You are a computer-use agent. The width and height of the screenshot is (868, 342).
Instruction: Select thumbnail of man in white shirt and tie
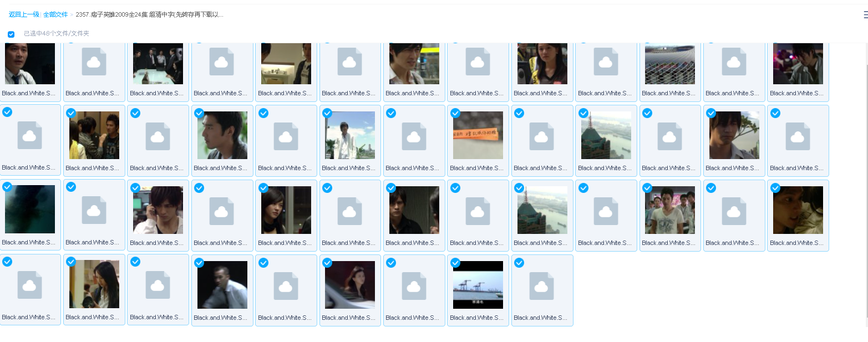pos(30,63)
